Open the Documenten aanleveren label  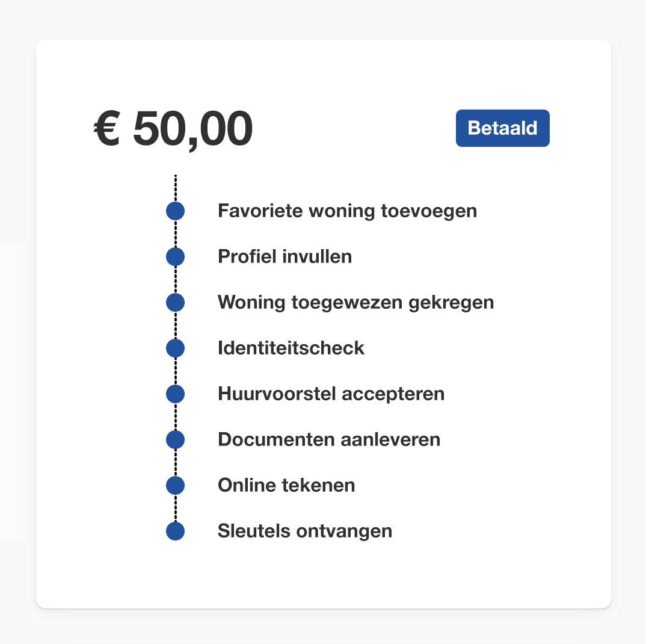[329, 439]
